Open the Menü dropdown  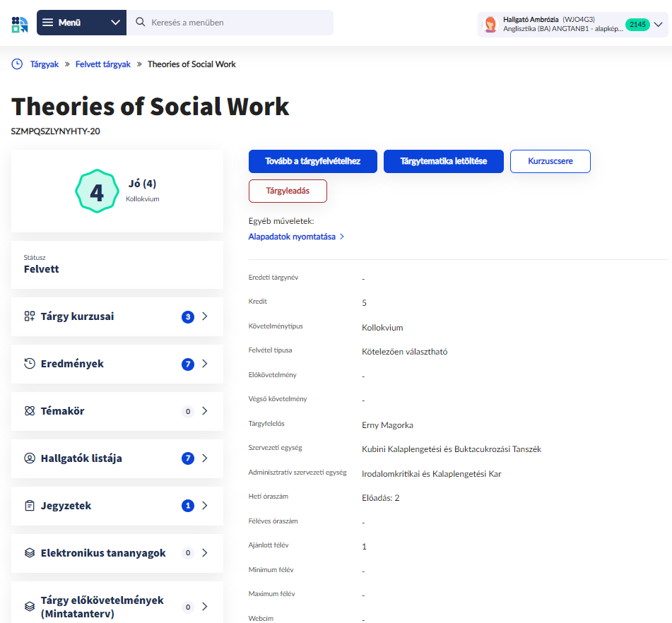click(81, 23)
